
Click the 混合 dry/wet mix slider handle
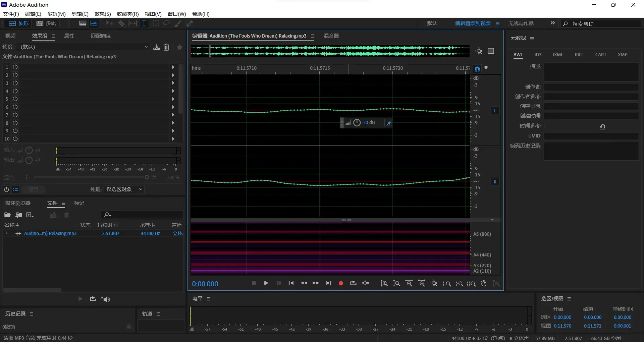click(x=147, y=177)
